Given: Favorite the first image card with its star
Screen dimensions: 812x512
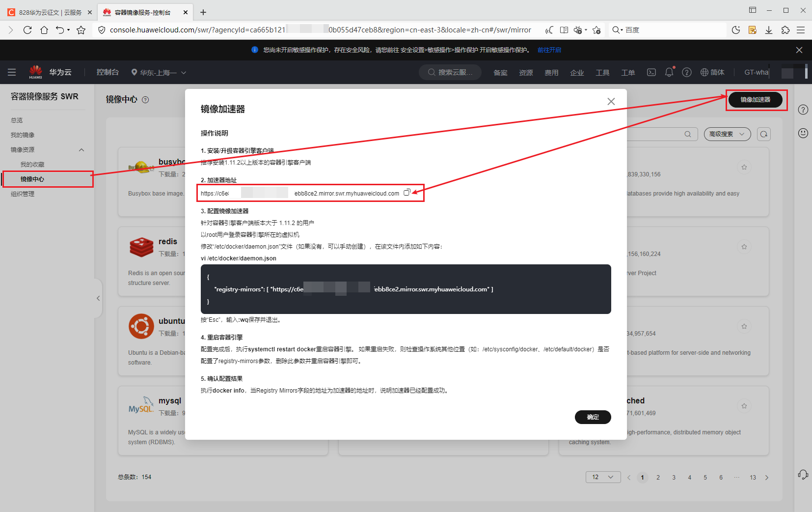Looking at the screenshot, I should pos(744,168).
